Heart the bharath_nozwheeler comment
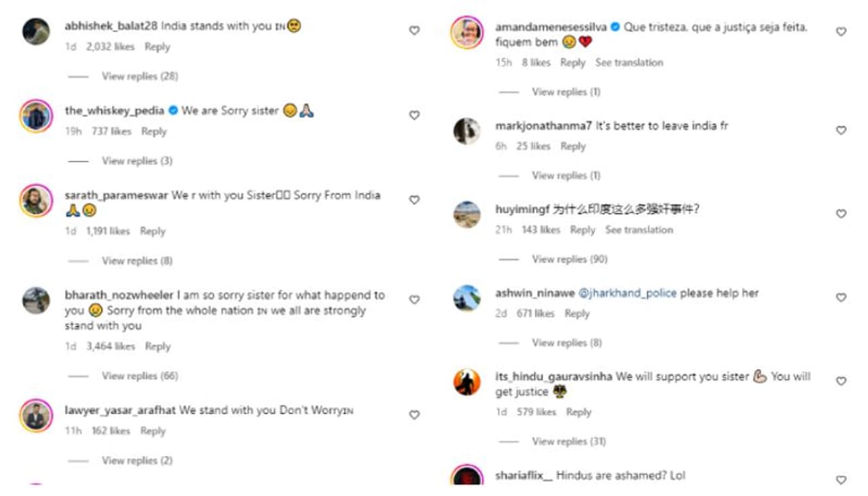Image resolution: width=868 pixels, height=496 pixels. point(414,299)
